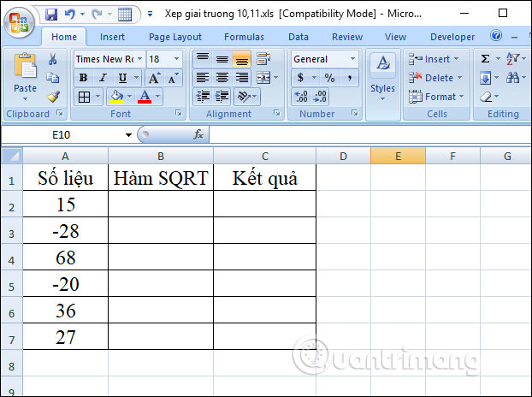Apply cell borders button

coord(84,98)
